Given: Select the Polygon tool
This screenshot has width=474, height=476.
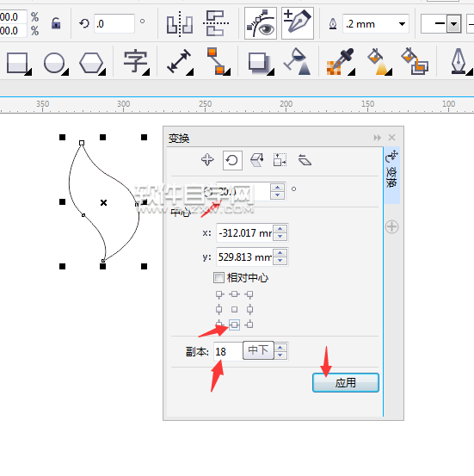Looking at the screenshot, I should [x=92, y=63].
